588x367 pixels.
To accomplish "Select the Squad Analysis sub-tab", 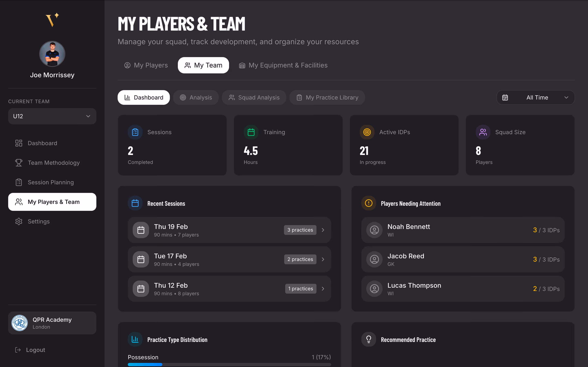I will click(x=254, y=98).
